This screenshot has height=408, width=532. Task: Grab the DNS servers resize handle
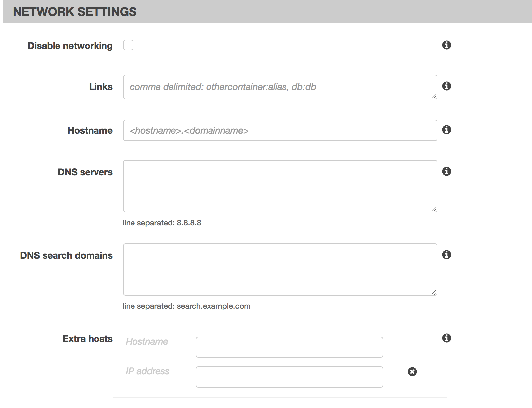coord(434,209)
